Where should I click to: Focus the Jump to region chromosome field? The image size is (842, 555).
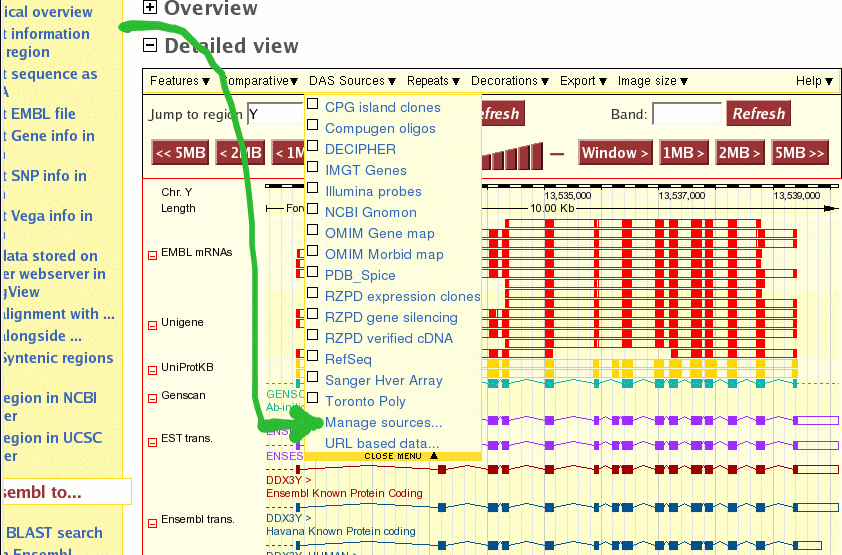(x=275, y=114)
